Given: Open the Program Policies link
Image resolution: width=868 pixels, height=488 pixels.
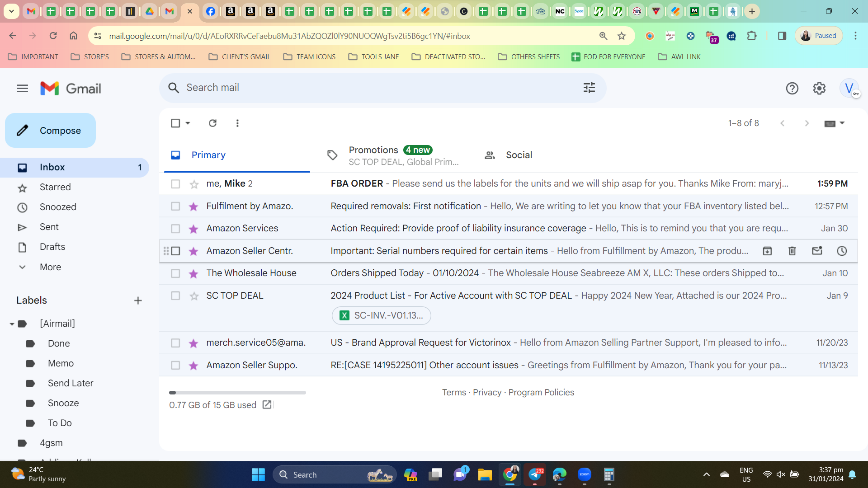Looking at the screenshot, I should (541, 392).
